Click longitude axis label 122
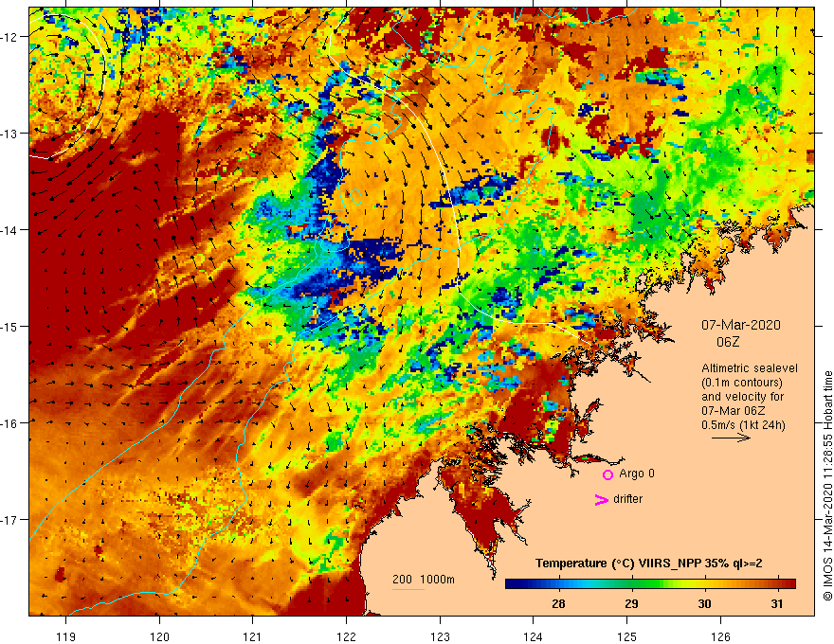Screen dimensions: 834x644 346,636
